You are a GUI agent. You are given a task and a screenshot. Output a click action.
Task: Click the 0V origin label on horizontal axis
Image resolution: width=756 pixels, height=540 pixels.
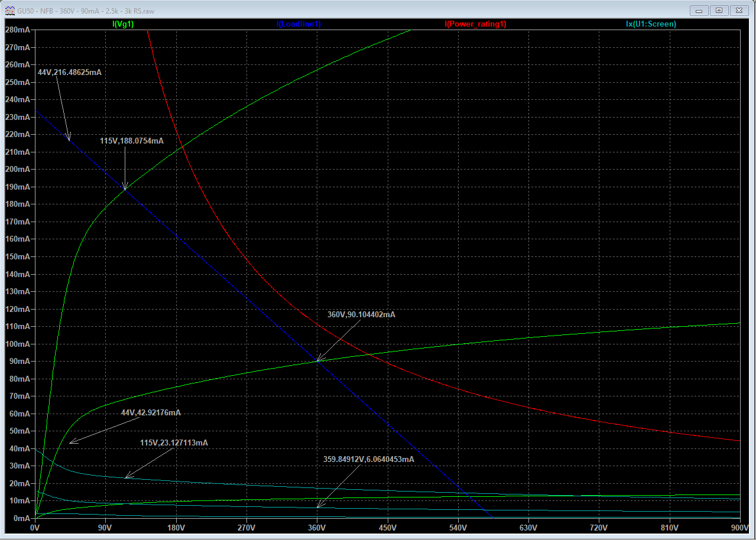[x=35, y=528]
